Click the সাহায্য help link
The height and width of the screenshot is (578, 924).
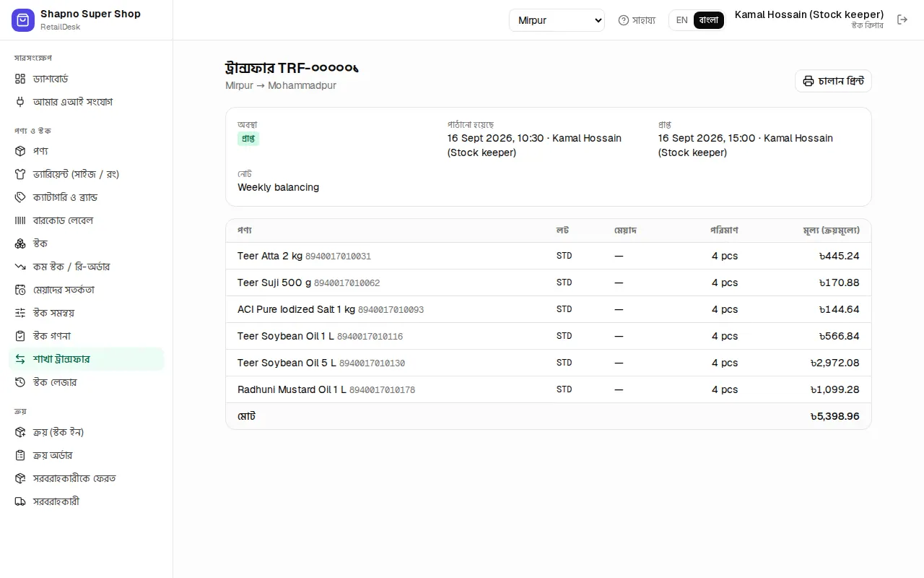click(637, 20)
